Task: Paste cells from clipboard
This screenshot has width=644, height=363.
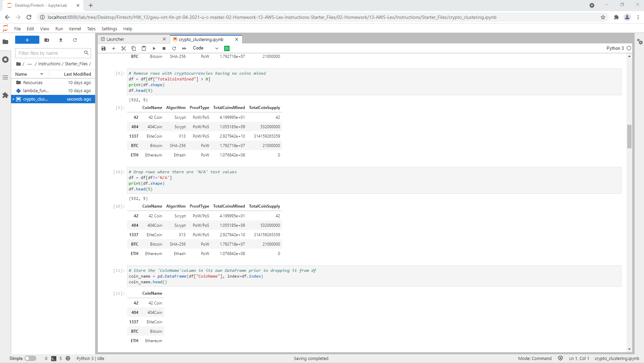Action: pyautogui.click(x=144, y=48)
